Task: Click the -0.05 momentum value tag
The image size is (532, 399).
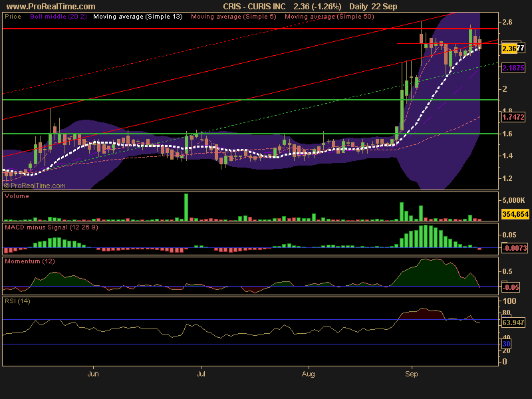Action: (511, 287)
